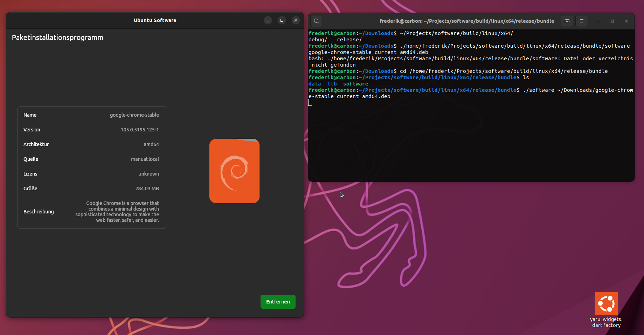Open search in the terminal header
Screen dimensions: 644x335
coord(317,21)
